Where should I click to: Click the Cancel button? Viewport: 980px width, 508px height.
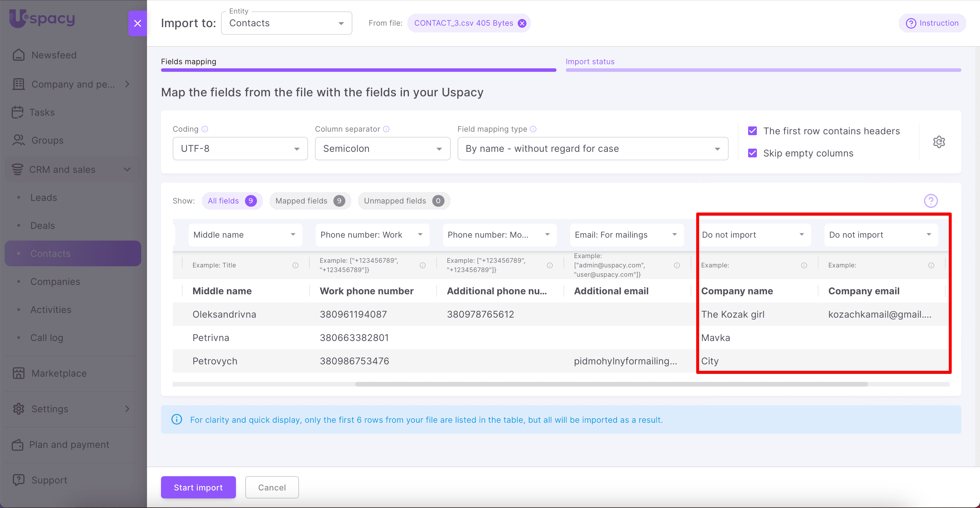pos(272,487)
